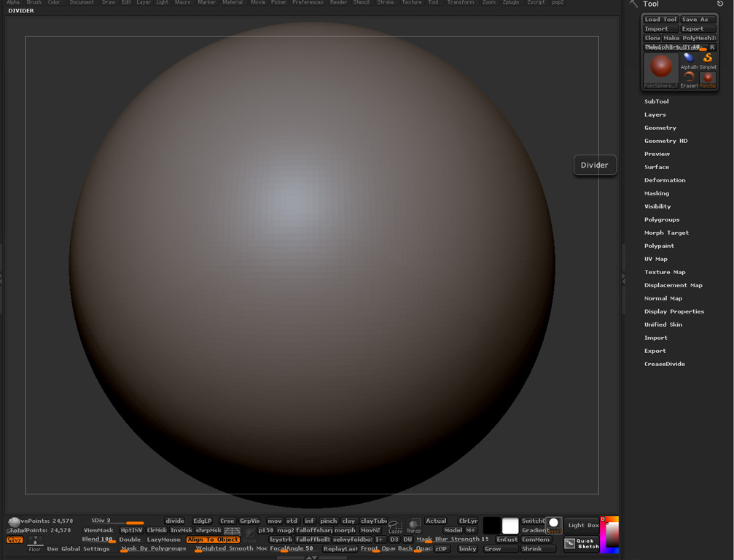Open the Stroke menu
Viewport: 734px width, 560px height.
coord(386,2)
